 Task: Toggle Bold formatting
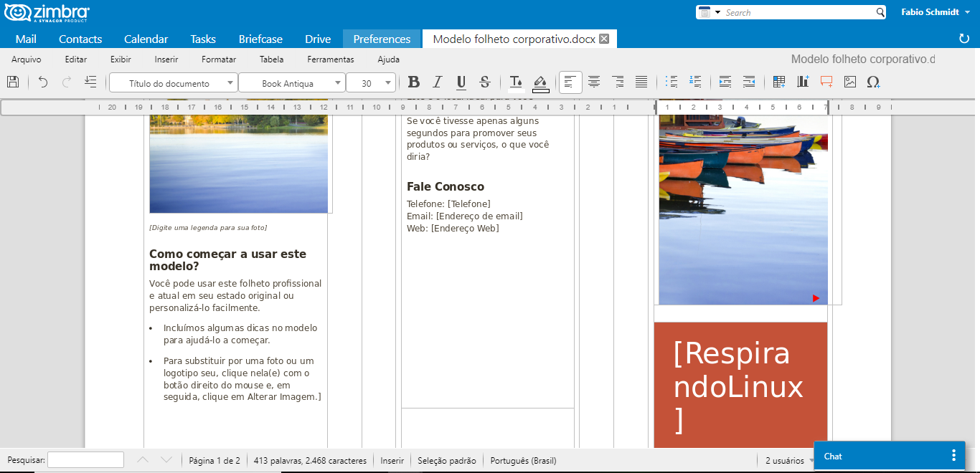click(413, 82)
